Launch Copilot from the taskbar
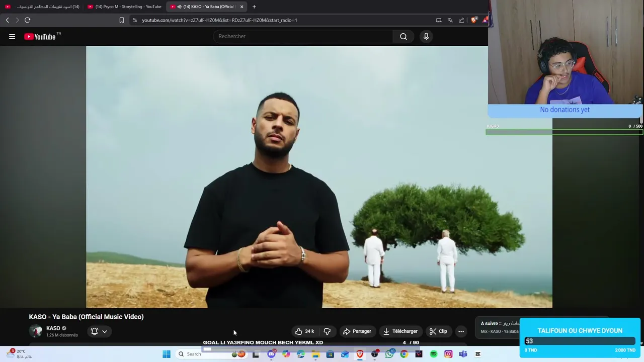 pyautogui.click(x=286, y=354)
